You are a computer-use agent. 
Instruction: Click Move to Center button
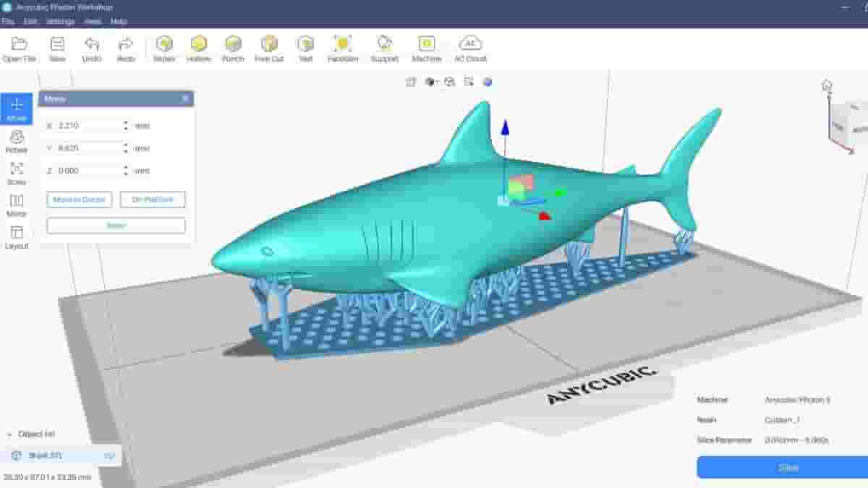pyautogui.click(x=78, y=200)
